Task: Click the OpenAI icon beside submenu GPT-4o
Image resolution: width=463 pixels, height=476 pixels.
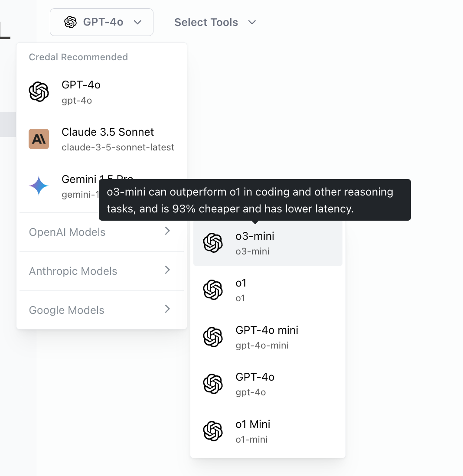Action: (213, 384)
